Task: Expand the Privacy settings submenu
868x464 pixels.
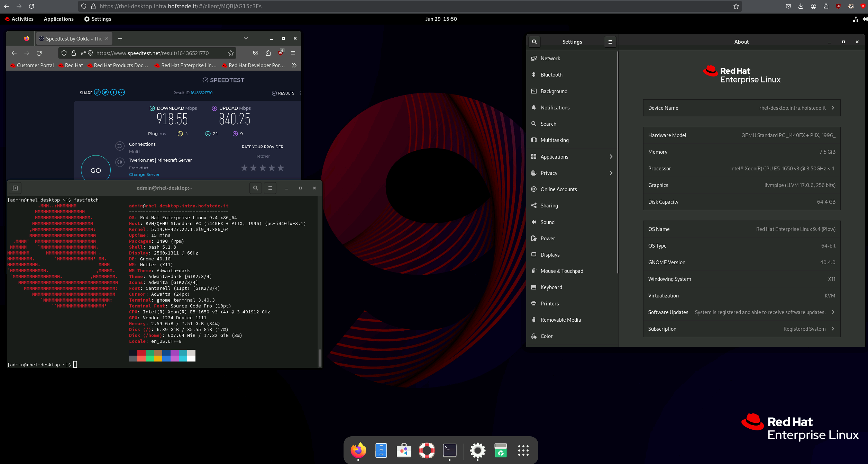Action: (x=611, y=173)
